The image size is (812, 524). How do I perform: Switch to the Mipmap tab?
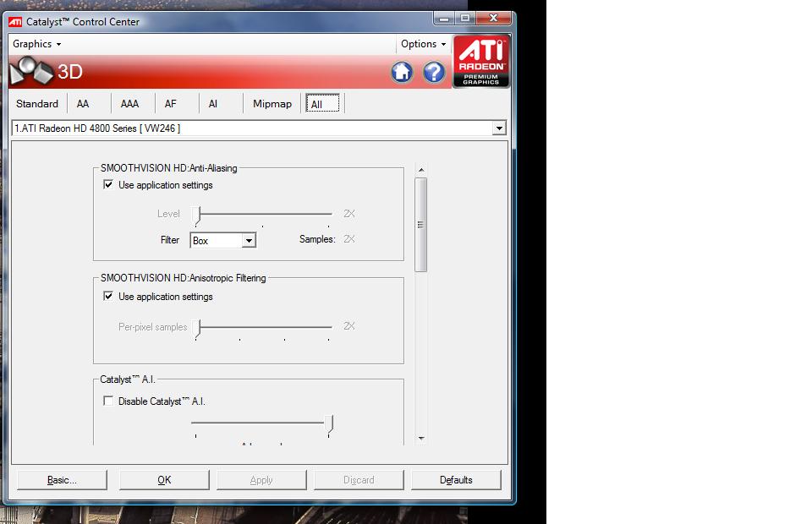272,103
